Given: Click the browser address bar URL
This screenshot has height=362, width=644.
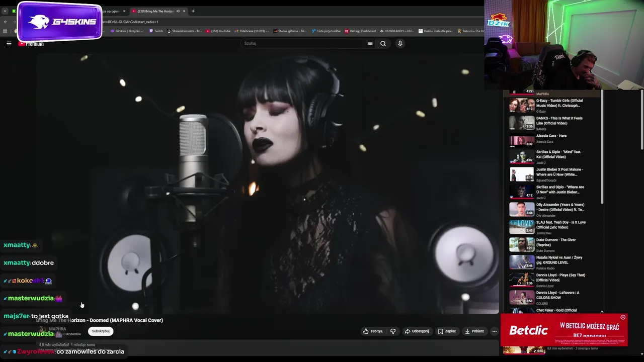Looking at the screenshot, I should [x=130, y=22].
